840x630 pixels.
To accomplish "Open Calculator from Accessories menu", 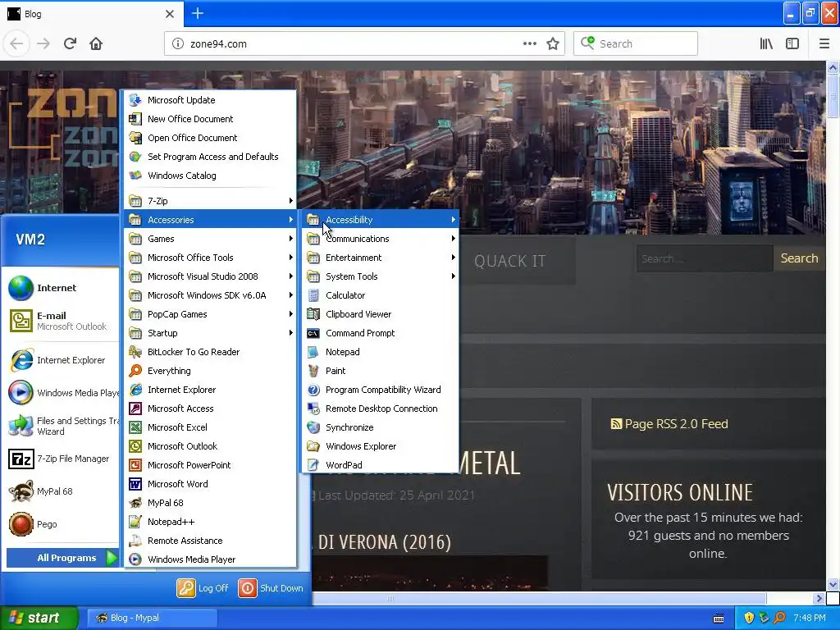I will pyautogui.click(x=381, y=295).
